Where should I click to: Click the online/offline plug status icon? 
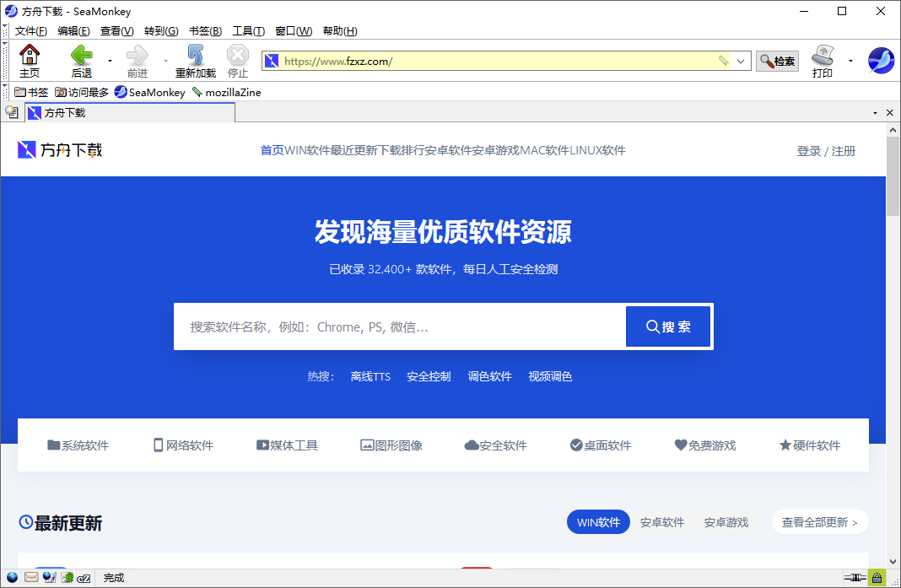pos(855,577)
